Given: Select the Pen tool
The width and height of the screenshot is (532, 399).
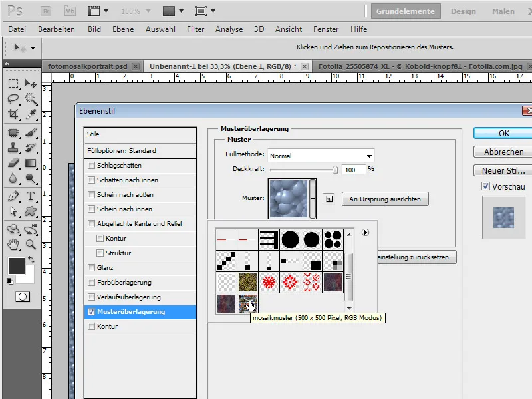Looking at the screenshot, I should (13, 196).
